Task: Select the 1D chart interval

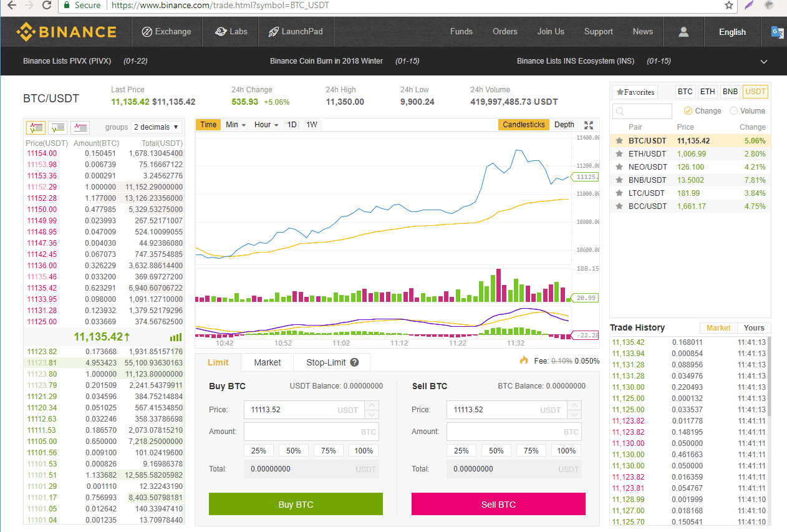Action: click(x=292, y=125)
